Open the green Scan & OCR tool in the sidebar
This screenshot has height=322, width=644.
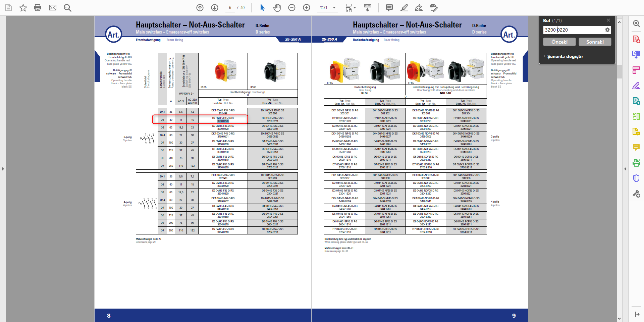(636, 163)
